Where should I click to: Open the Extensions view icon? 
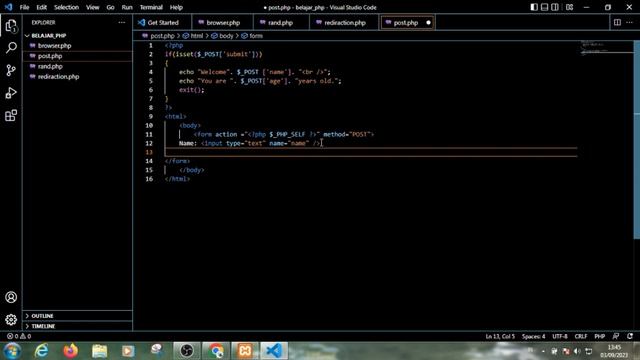tap(11, 116)
